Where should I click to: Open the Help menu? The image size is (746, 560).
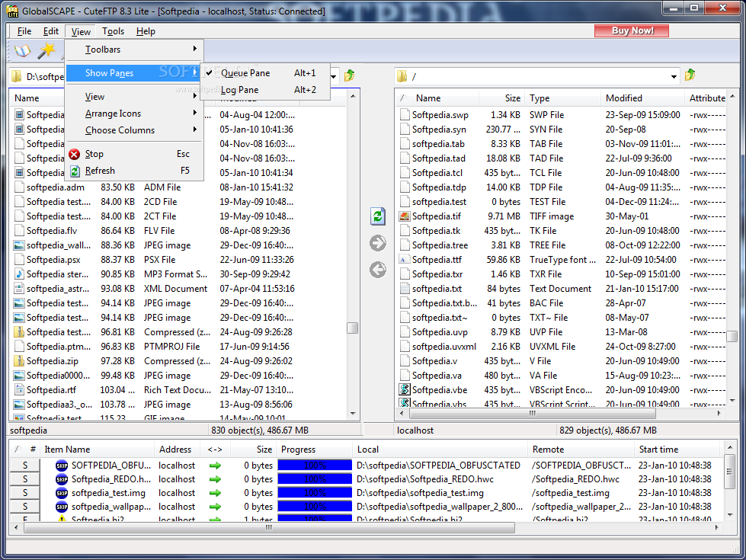click(x=146, y=31)
